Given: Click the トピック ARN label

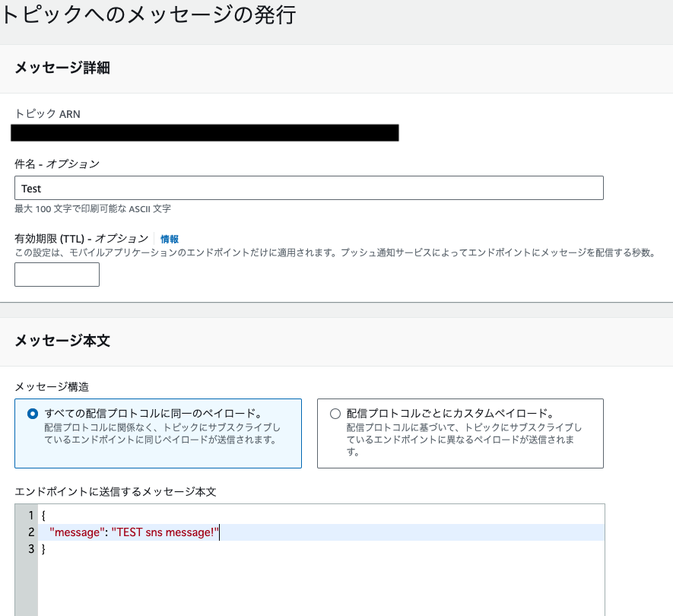Looking at the screenshot, I should (x=48, y=114).
